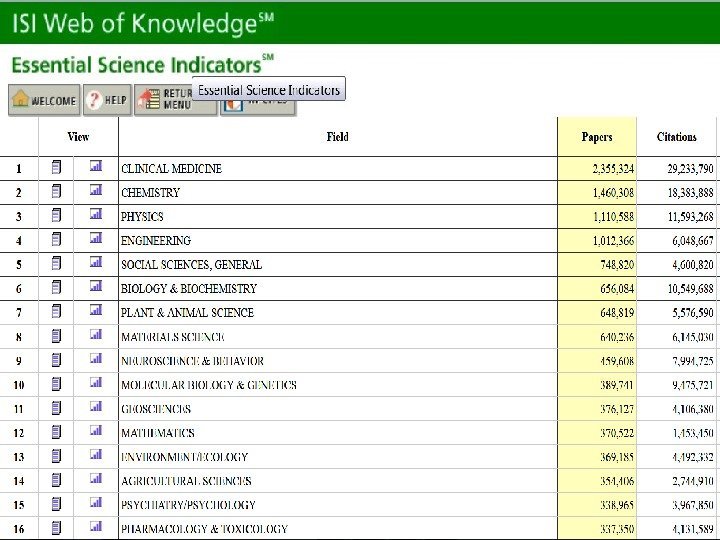
Task: Select the MATHEMATICS field name
Action: pos(158,433)
